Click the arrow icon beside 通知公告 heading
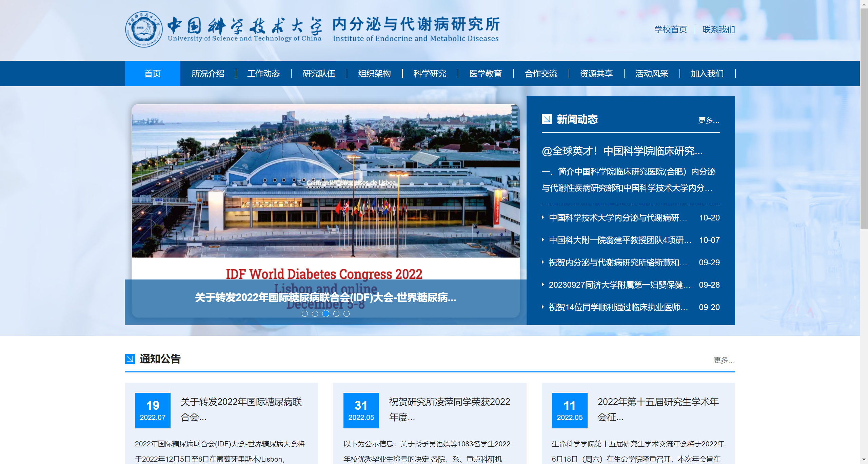868x464 pixels. point(130,359)
